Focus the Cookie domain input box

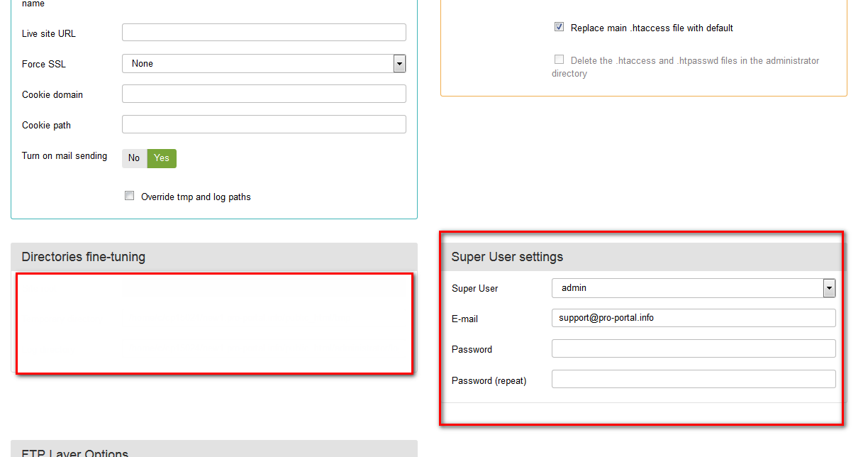tap(264, 94)
